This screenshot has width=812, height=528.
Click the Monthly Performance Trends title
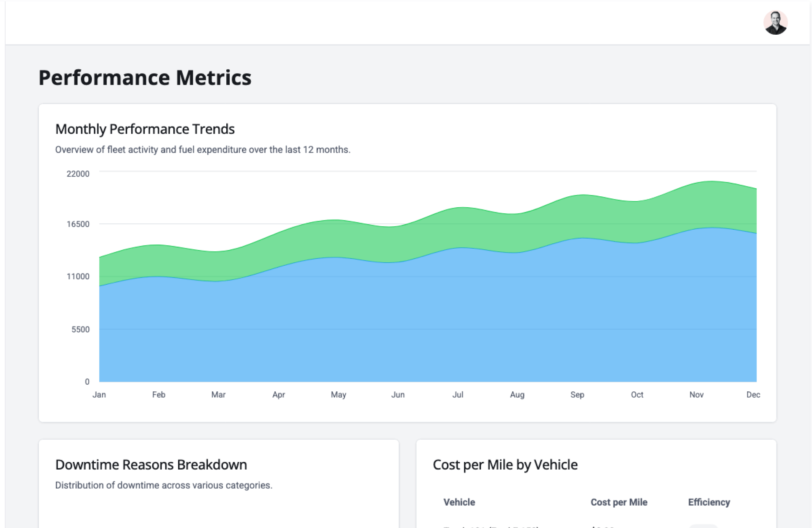(145, 129)
